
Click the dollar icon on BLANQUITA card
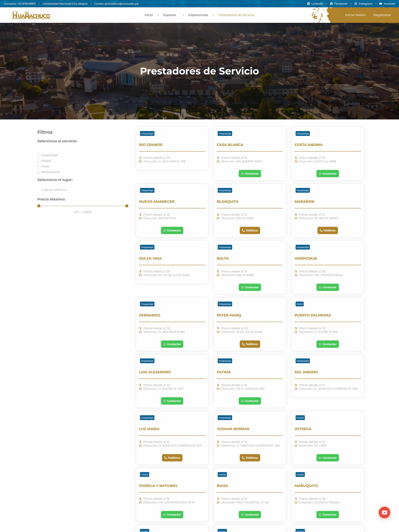[218, 215]
